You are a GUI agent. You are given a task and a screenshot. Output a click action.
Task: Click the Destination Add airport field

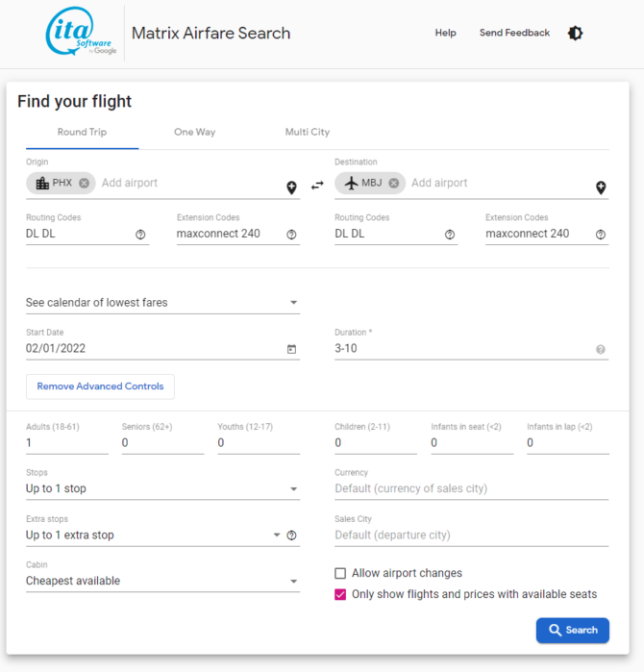click(500, 183)
